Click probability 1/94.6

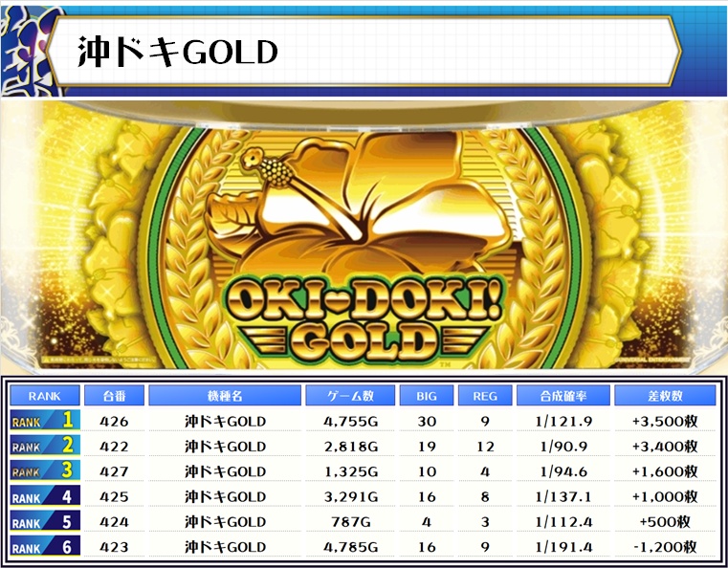563,471
